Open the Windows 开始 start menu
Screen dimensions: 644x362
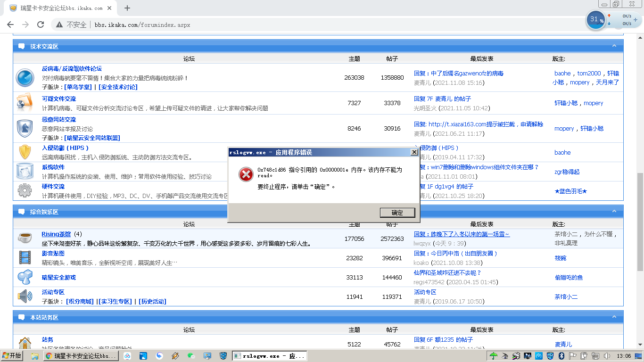(x=12, y=356)
